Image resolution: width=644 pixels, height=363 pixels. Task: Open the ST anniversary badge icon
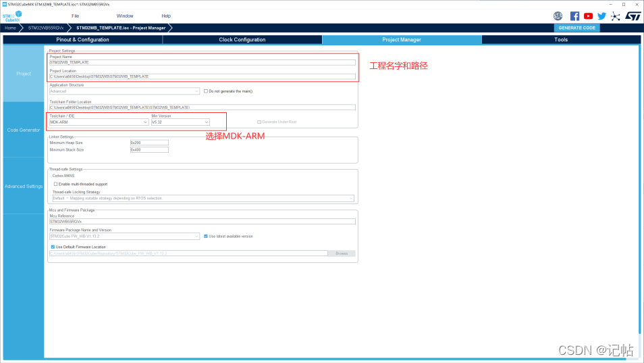click(558, 16)
